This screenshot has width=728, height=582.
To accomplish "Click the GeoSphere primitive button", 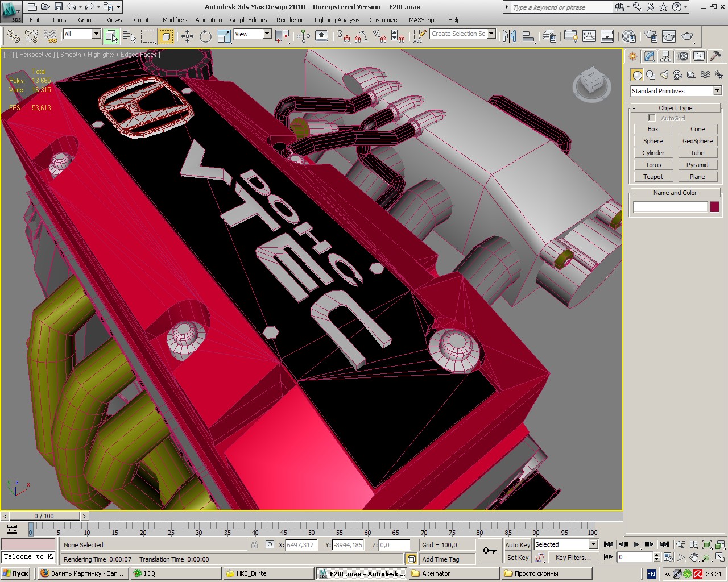I will pyautogui.click(x=697, y=141).
